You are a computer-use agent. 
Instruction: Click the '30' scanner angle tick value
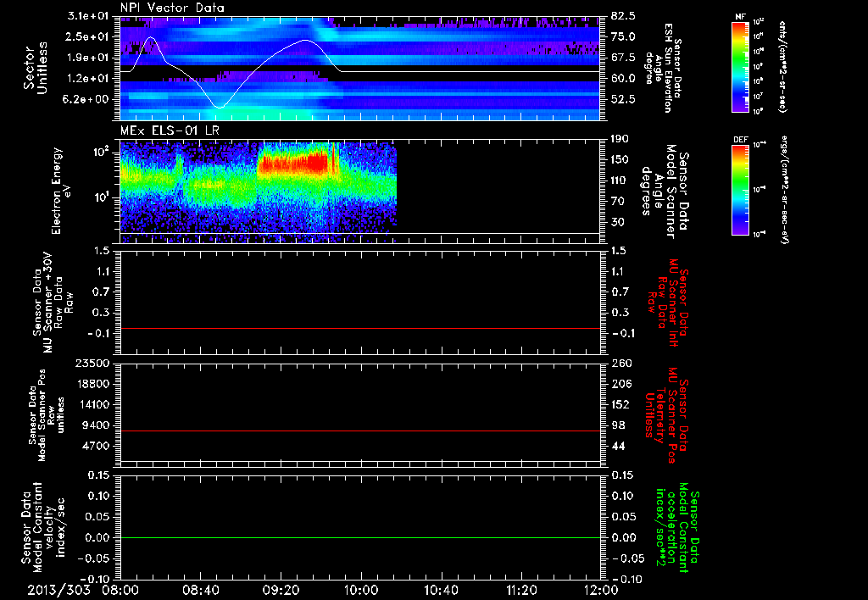point(618,222)
